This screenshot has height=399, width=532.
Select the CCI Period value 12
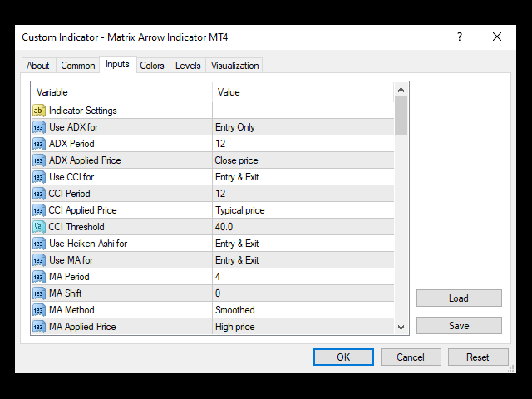point(220,194)
